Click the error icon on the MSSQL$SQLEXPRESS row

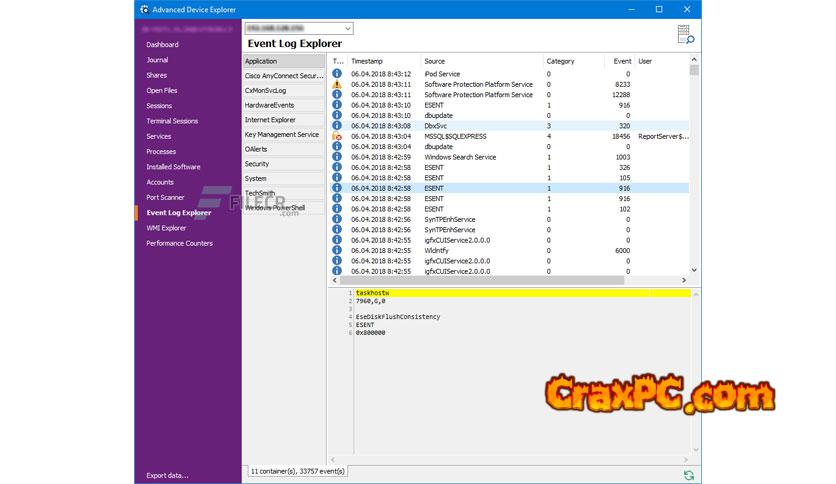click(x=337, y=136)
